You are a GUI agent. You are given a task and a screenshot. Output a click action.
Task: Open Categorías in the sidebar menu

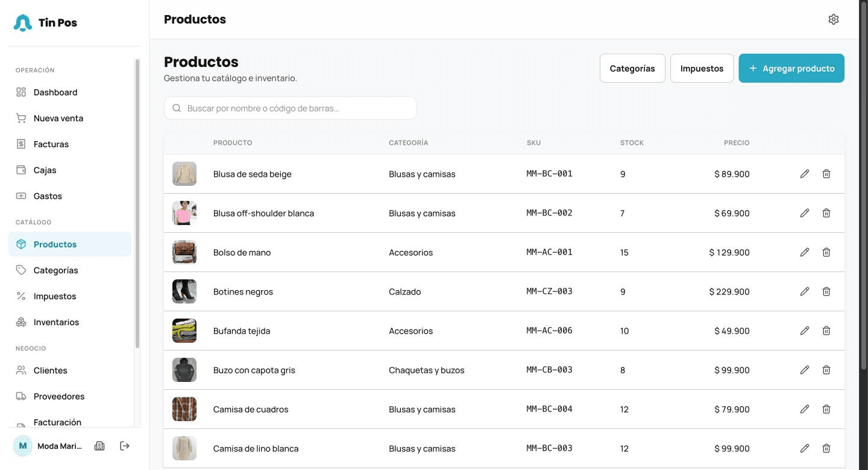70,270
